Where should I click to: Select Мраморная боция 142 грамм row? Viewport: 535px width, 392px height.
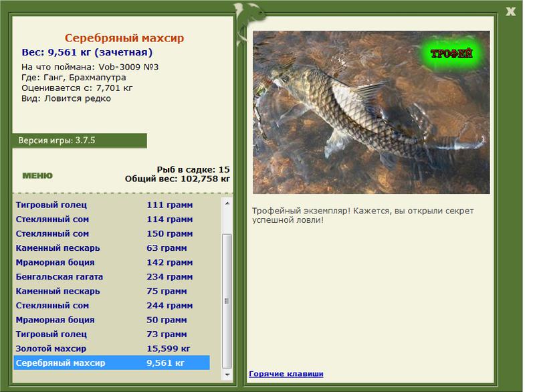pyautogui.click(x=112, y=262)
